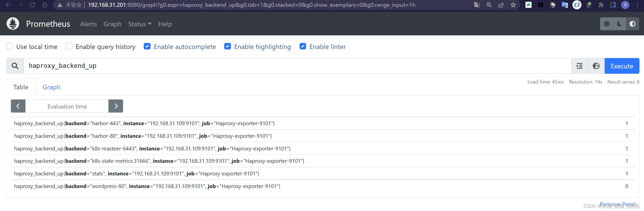644x211 pixels.
Task: Select the auto contrast theme icon
Action: point(632,24)
